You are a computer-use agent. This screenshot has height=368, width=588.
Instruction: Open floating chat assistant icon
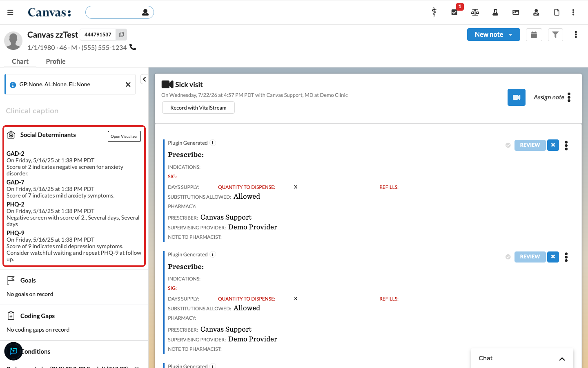pyautogui.click(x=13, y=351)
